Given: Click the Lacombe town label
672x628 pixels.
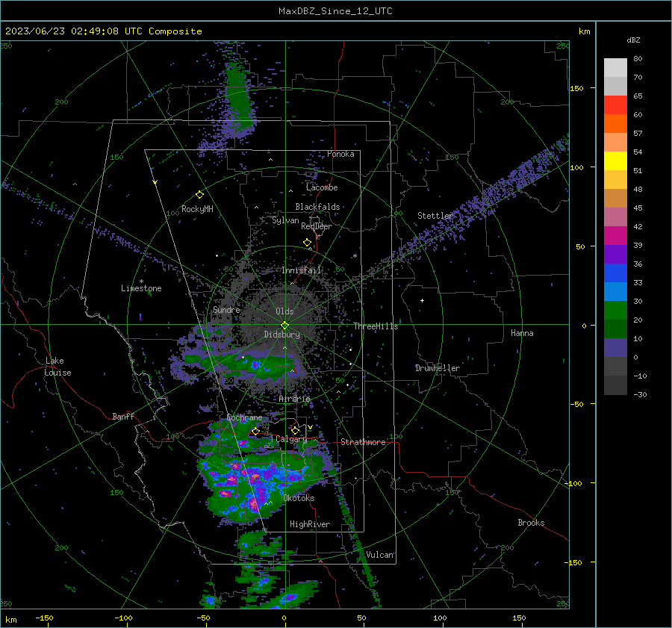Looking at the screenshot, I should coord(322,187).
